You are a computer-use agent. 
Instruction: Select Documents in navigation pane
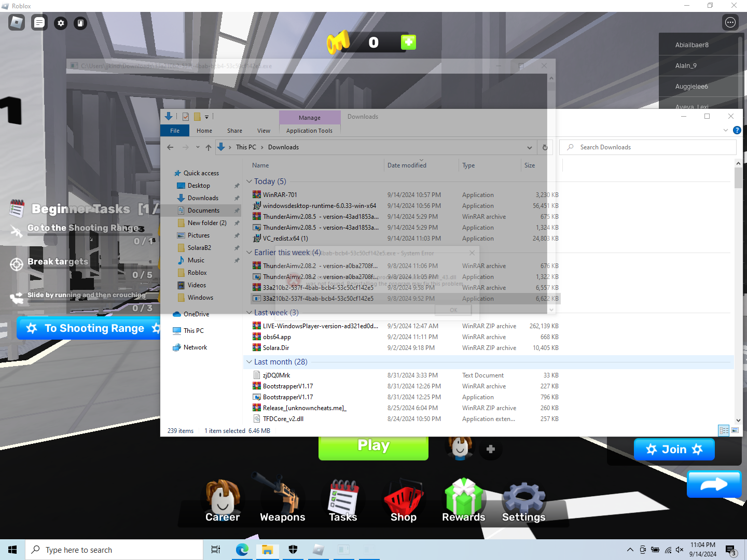[x=203, y=211]
